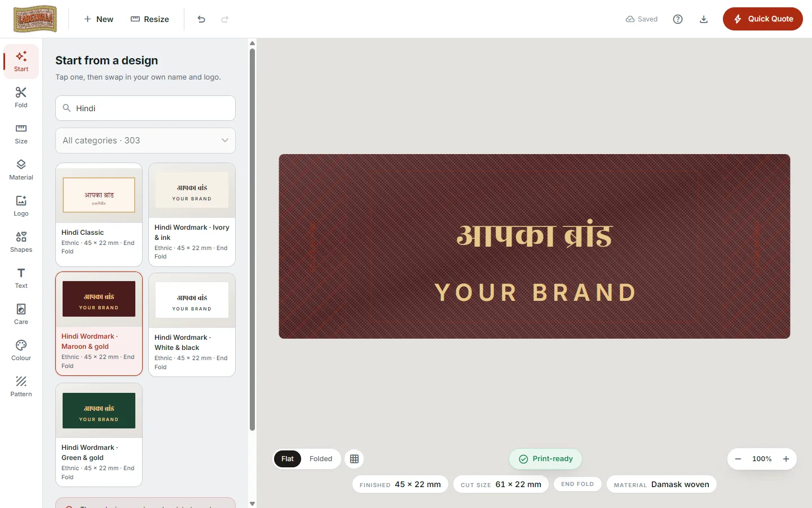This screenshot has width=812, height=508.
Task: Click the Print-ready status badge
Action: point(545,459)
